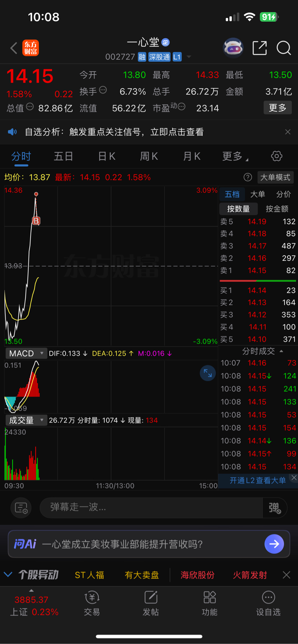The width and height of the screenshot is (298, 644).
Task: Tap 买1 price 14.14 row
Action: coord(258,290)
